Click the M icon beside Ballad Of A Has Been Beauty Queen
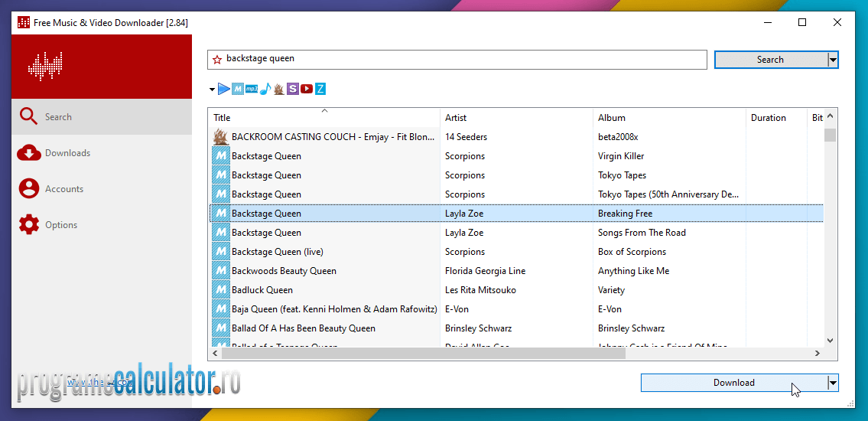This screenshot has width=868, height=421. (x=221, y=328)
